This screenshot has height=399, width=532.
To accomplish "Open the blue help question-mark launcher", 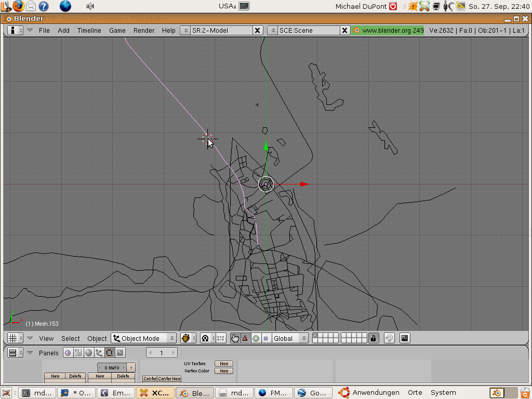I will pos(44,6).
